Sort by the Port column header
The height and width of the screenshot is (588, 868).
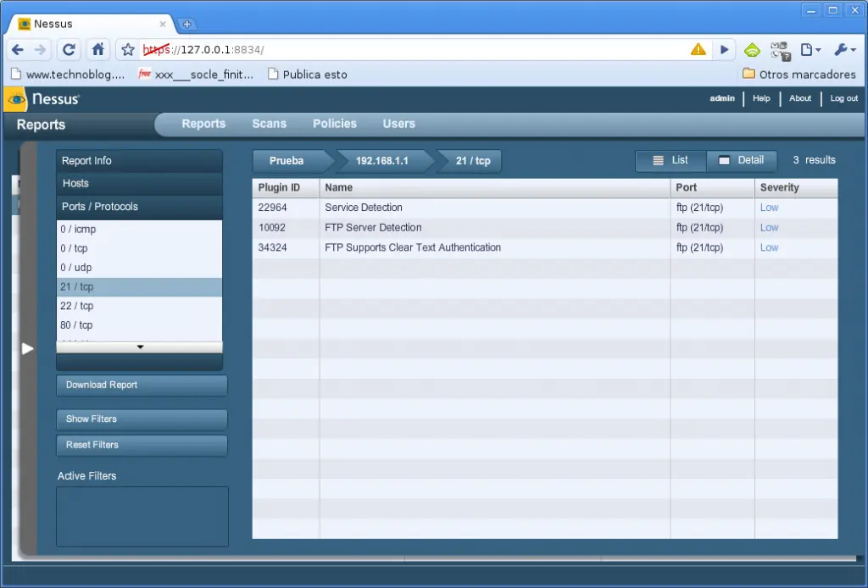coord(712,187)
